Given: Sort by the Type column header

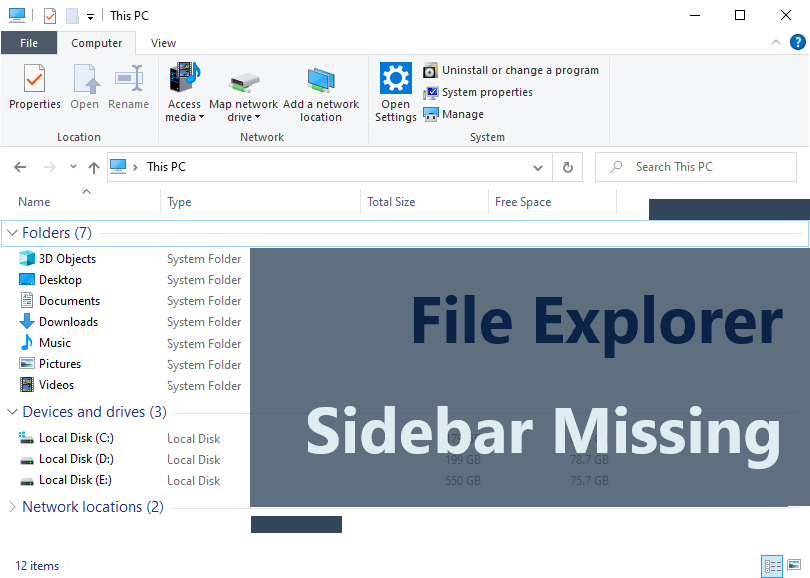Looking at the screenshot, I should (179, 202).
